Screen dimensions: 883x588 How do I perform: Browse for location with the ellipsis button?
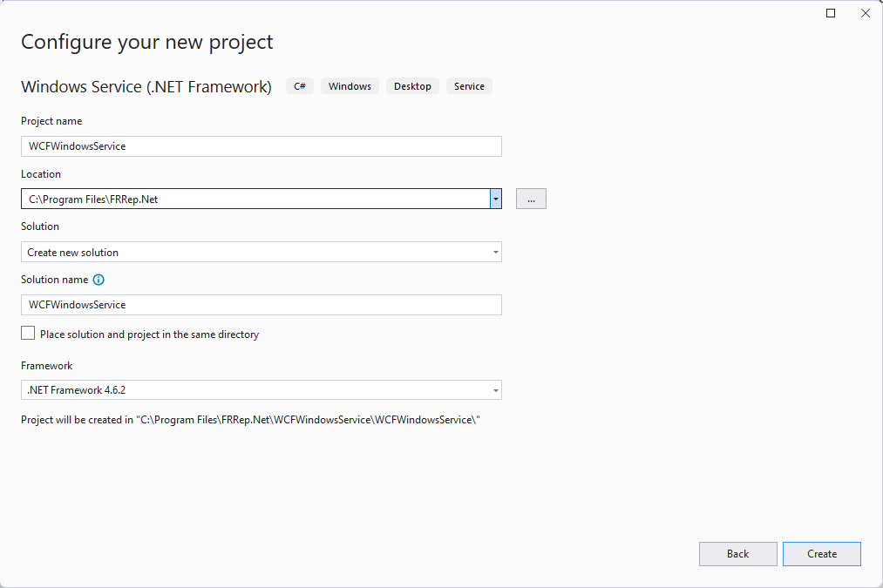pos(531,199)
